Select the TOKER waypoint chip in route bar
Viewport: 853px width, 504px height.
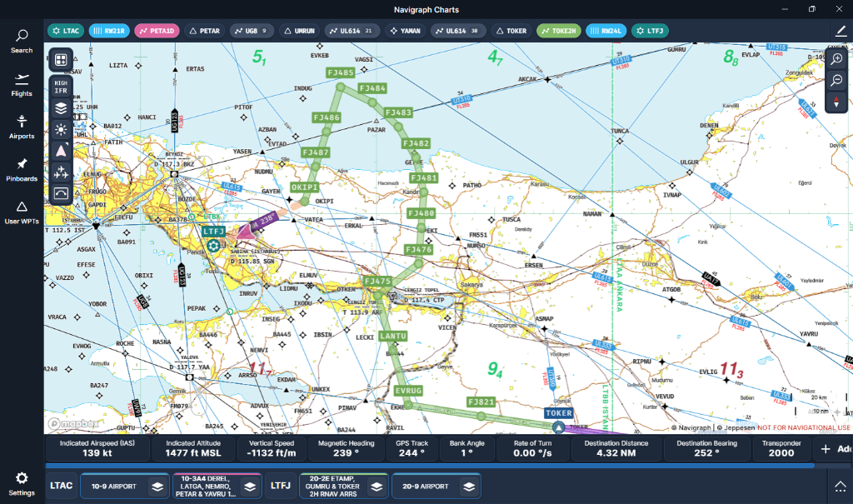(x=511, y=31)
